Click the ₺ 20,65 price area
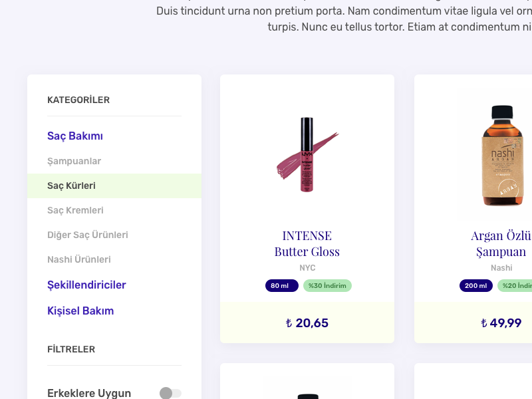Viewport: 532px width, 399px height. click(x=307, y=323)
